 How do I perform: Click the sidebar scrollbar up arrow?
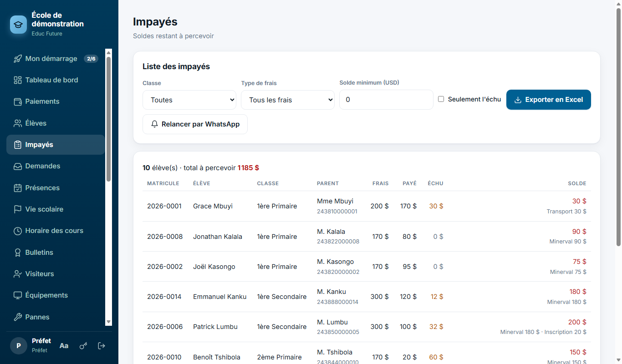[x=108, y=52]
